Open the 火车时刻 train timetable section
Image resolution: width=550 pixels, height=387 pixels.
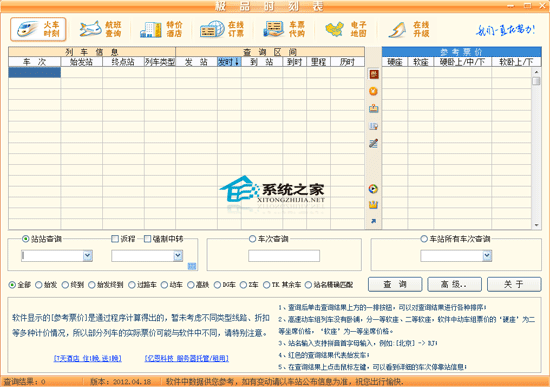click(x=38, y=29)
